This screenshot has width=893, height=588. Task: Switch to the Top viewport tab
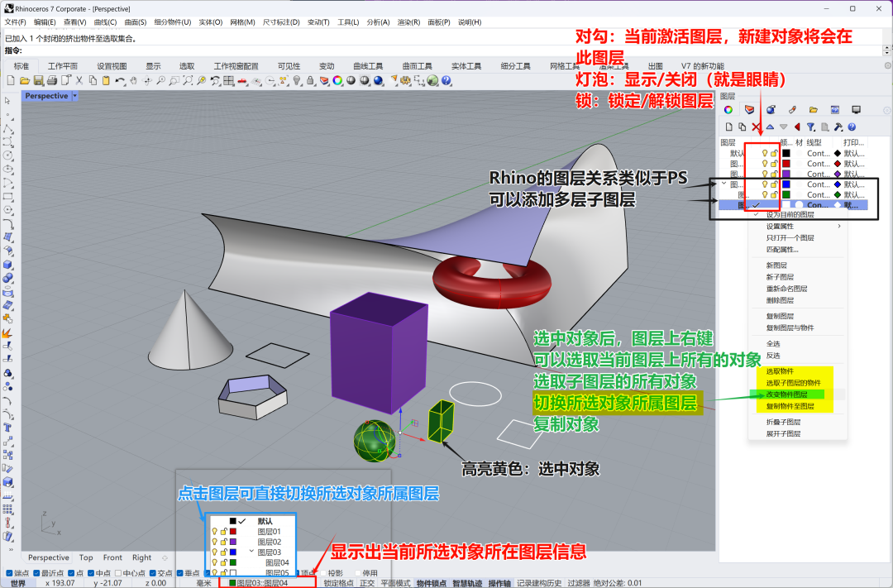(x=86, y=557)
